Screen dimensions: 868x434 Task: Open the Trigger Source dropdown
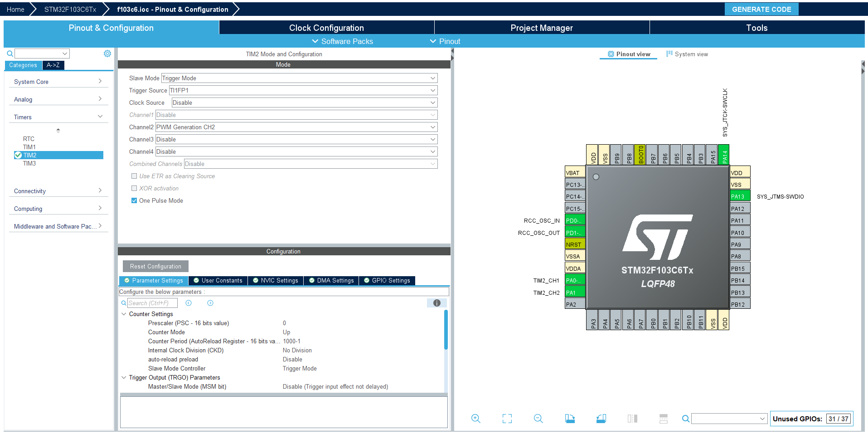pyautogui.click(x=303, y=90)
